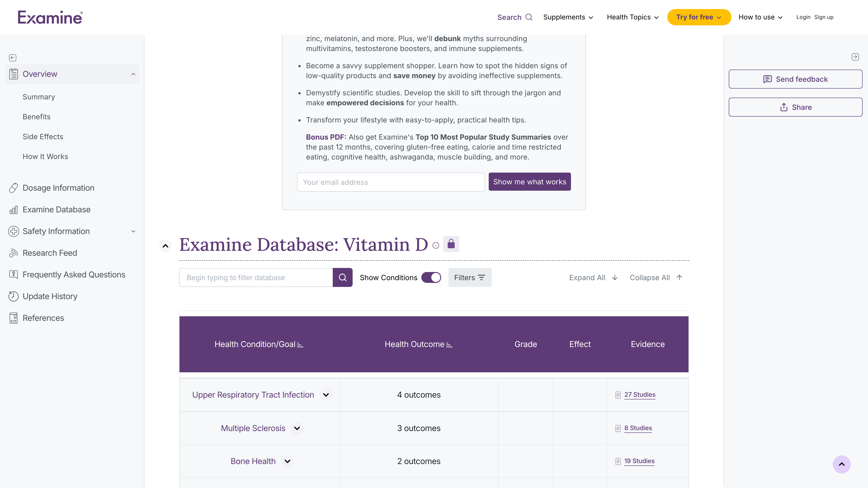Click the Share upload icon
Viewport: 868px width, 488px height.
click(784, 107)
